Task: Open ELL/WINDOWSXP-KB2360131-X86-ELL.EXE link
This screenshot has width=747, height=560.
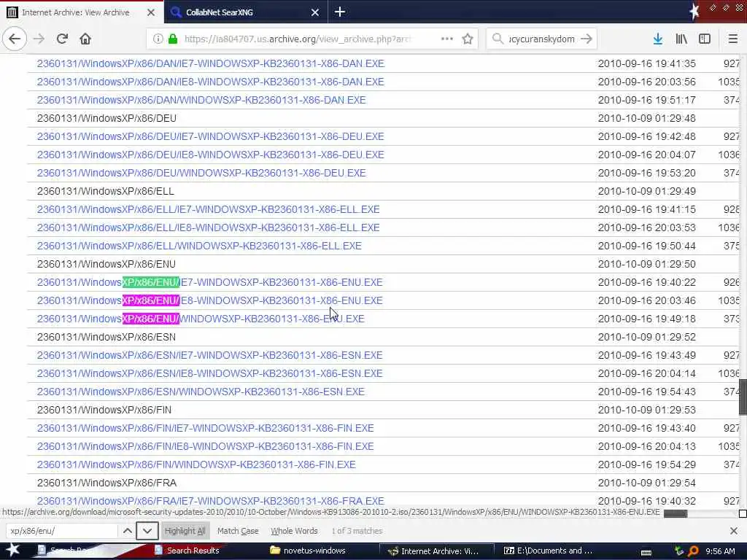Action: click(x=199, y=246)
